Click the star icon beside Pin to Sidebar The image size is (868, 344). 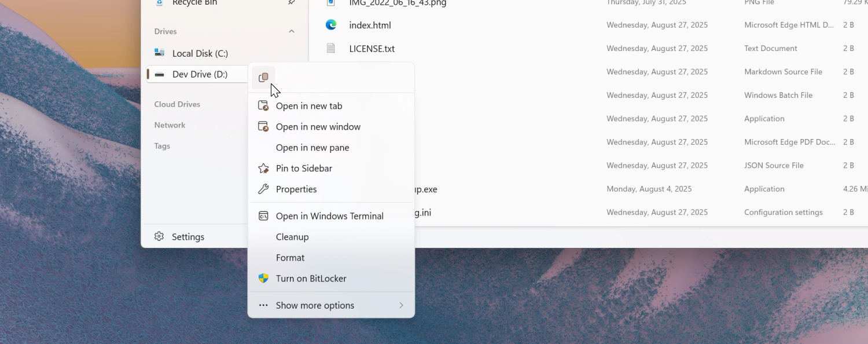coord(263,168)
